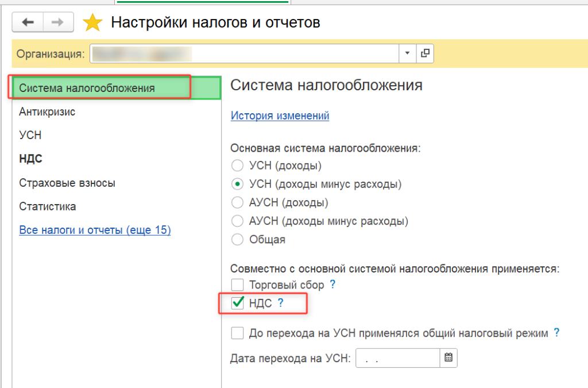This screenshot has height=388, width=588.
Task: Switch to the Страховые взносы section
Action: pos(67,183)
